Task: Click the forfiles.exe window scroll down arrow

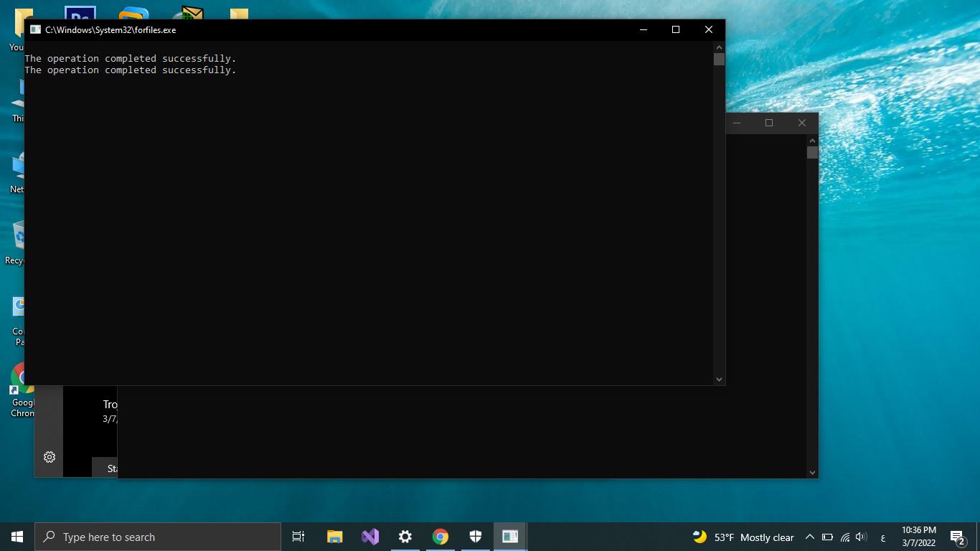Action: (719, 380)
